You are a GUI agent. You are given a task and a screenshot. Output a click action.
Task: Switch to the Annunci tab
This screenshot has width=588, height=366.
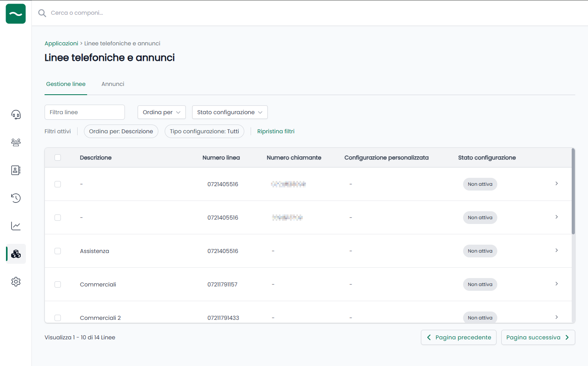113,84
